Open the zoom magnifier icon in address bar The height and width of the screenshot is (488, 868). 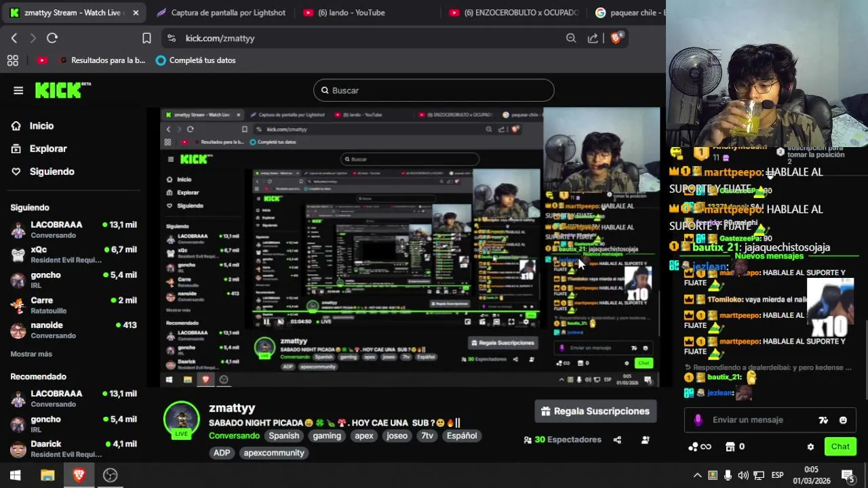571,38
